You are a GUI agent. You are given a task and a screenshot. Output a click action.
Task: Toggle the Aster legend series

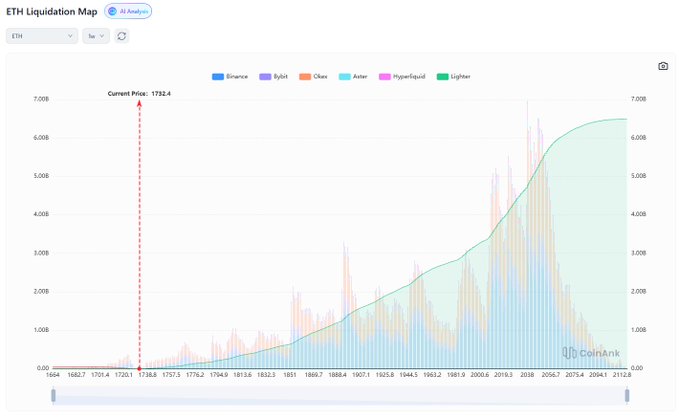click(353, 77)
